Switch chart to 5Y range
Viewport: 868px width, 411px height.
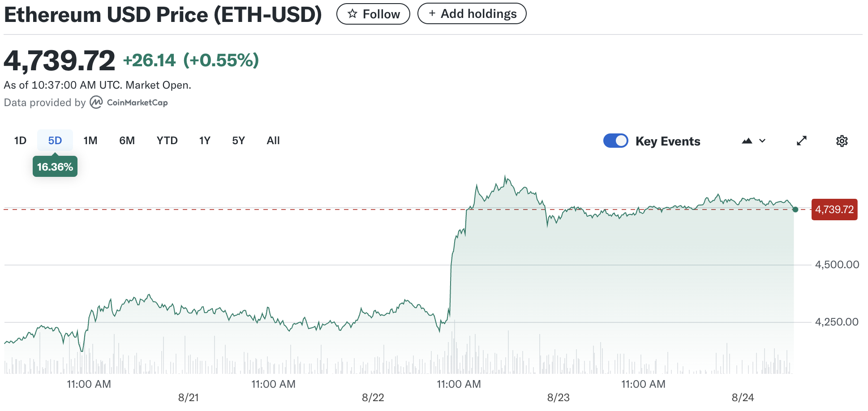238,141
